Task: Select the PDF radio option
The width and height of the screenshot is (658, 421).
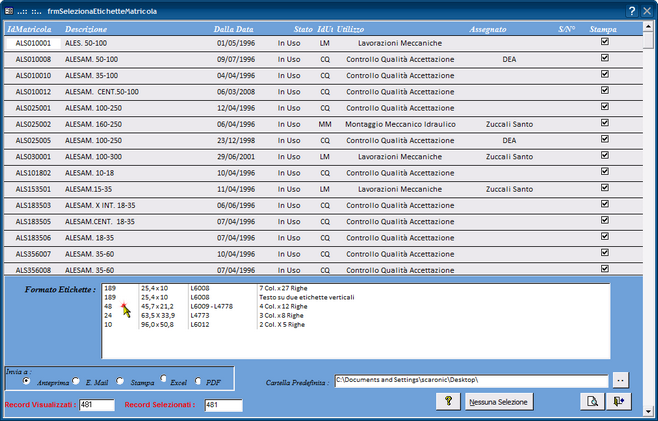Action: (198, 381)
